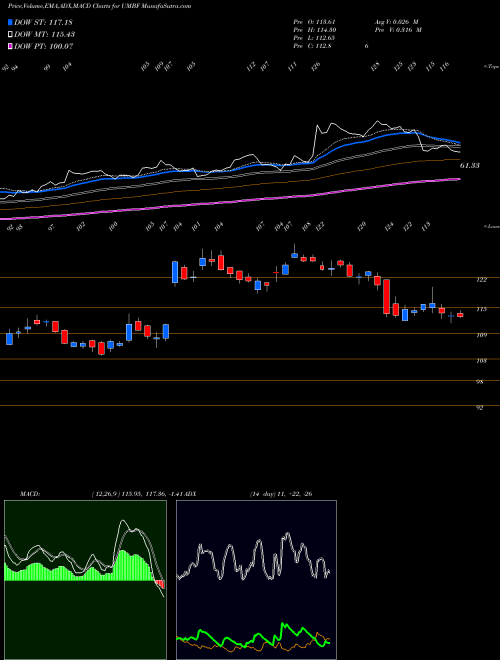This screenshot has width=500, height=660.
Task: Click the '<-Lows' label at right edge
Action: pyautogui.click(x=491, y=226)
